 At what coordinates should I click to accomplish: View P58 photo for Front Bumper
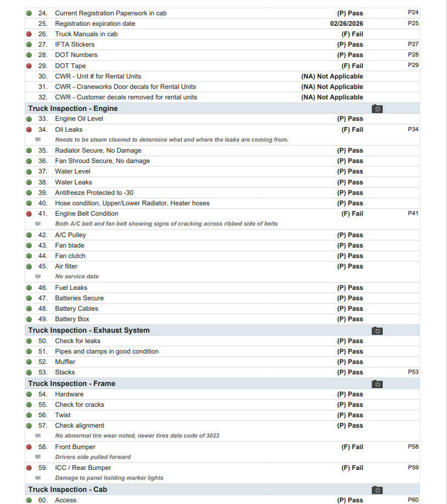pos(413,447)
